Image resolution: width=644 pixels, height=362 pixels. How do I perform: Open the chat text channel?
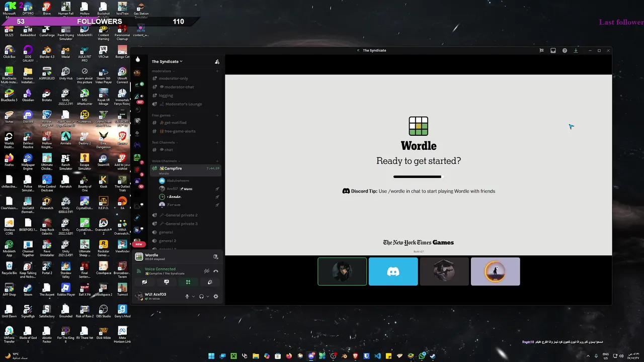[x=186, y=150]
